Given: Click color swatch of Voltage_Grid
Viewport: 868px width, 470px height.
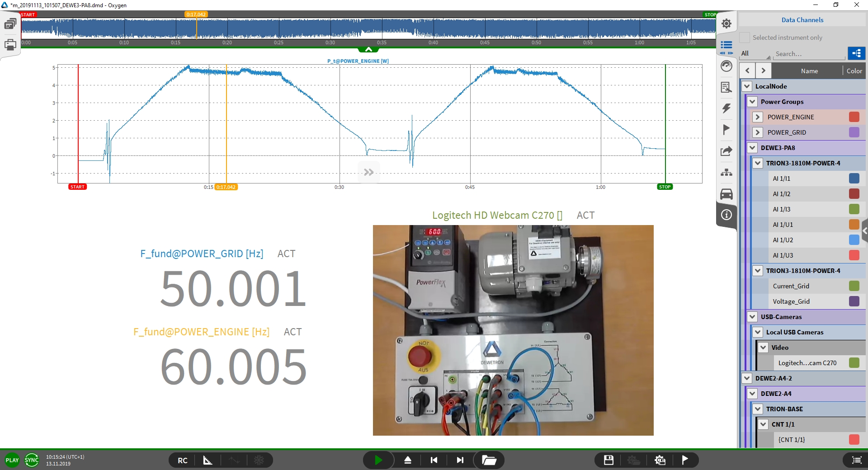Looking at the screenshot, I should coord(854,301).
